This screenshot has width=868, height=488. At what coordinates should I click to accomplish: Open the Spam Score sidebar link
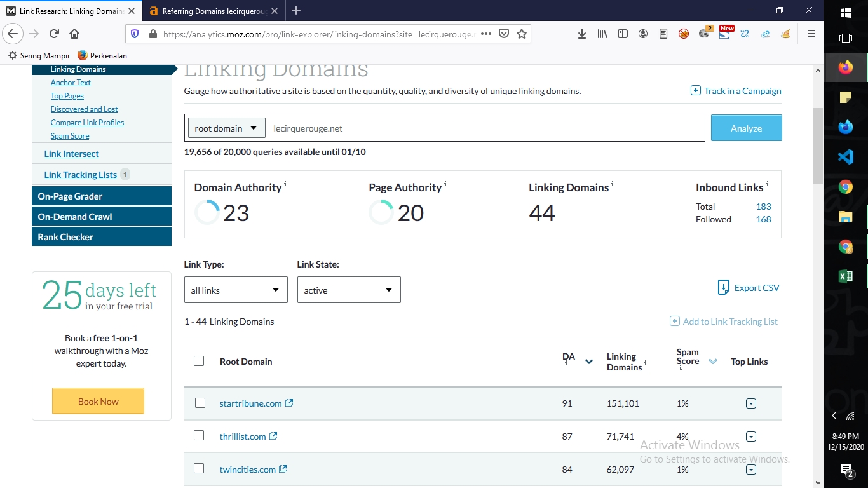coord(70,136)
